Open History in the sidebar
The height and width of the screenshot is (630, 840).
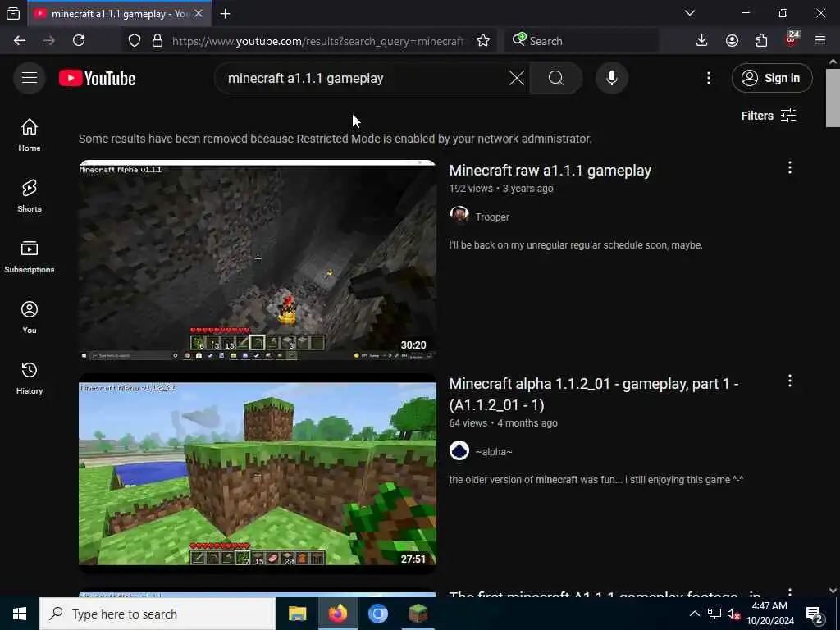coord(30,378)
